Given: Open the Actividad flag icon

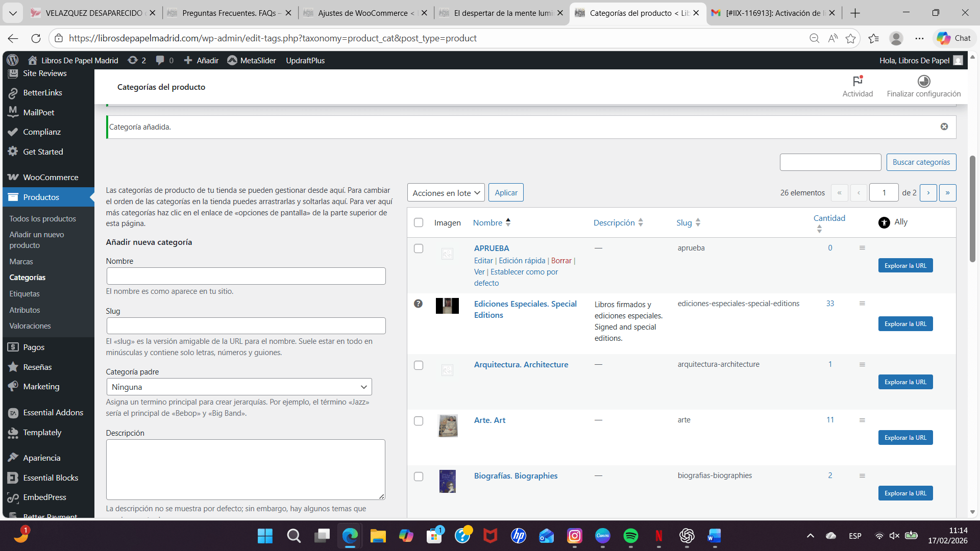Looking at the screenshot, I should click(x=857, y=81).
